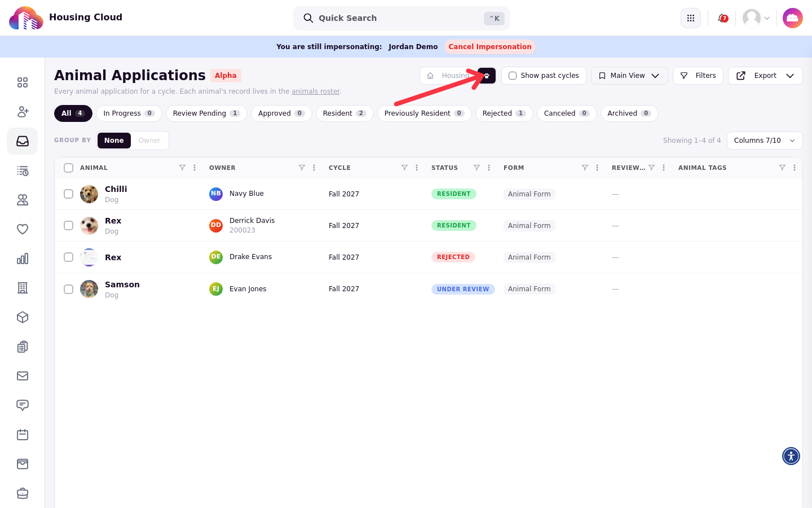This screenshot has height=508, width=812.
Task: Open the people group sidebar icon
Action: (23, 200)
